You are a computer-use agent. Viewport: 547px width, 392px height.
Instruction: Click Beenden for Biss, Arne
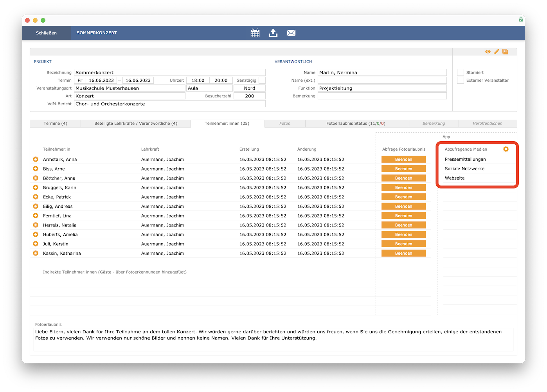coord(404,169)
